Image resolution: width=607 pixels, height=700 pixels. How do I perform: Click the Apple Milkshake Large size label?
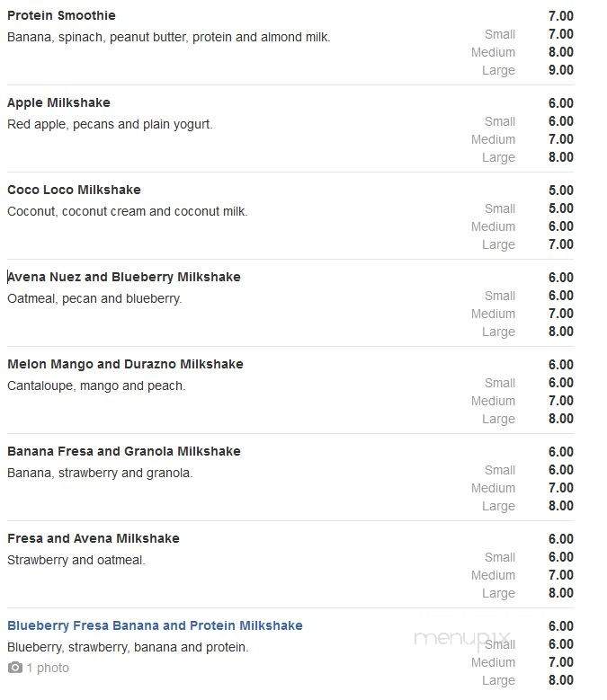[x=498, y=157]
